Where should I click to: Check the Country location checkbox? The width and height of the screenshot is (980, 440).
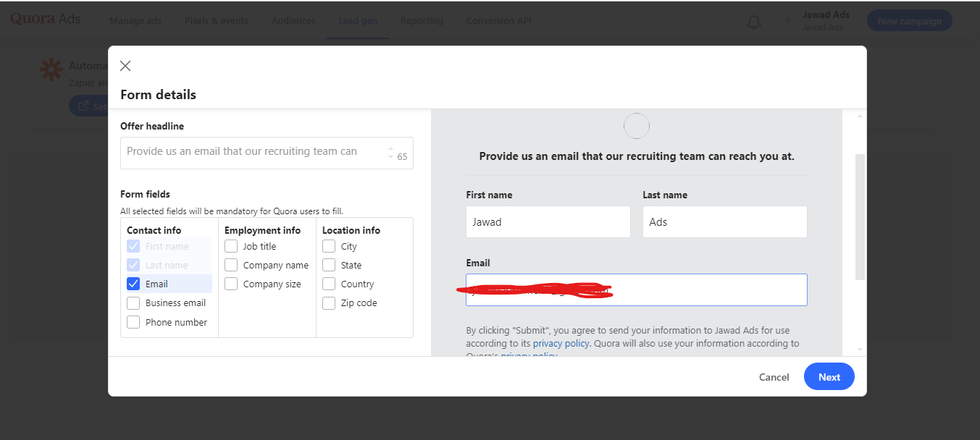click(329, 284)
